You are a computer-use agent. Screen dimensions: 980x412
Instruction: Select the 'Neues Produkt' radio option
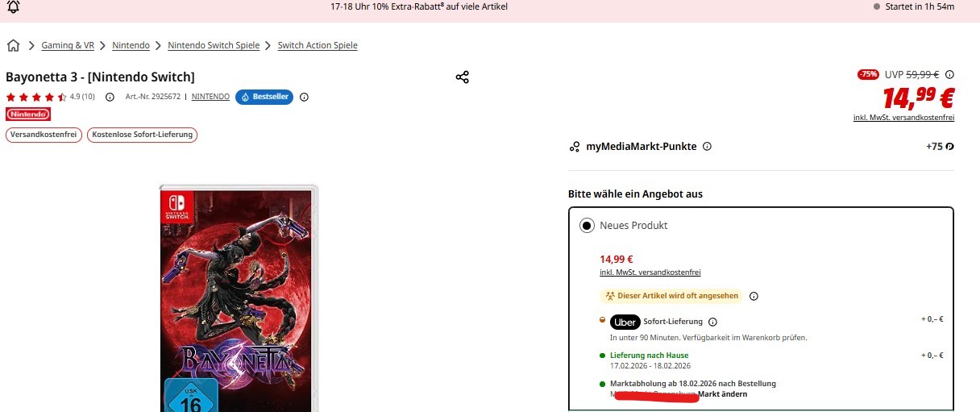[x=588, y=226]
